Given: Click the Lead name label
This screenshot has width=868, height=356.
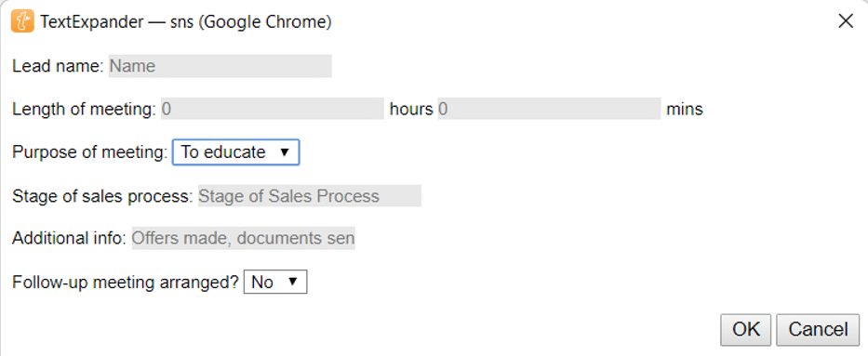Looking at the screenshot, I should 58,66.
